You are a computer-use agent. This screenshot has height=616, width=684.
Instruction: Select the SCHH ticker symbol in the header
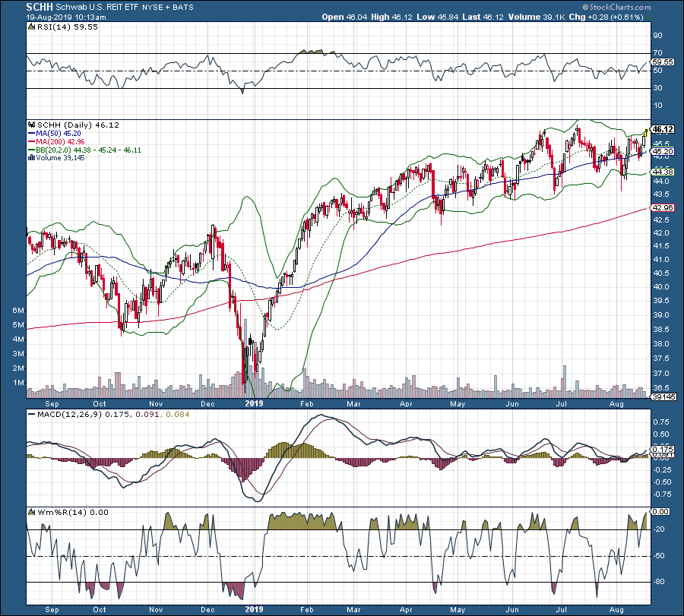tap(40, 7)
